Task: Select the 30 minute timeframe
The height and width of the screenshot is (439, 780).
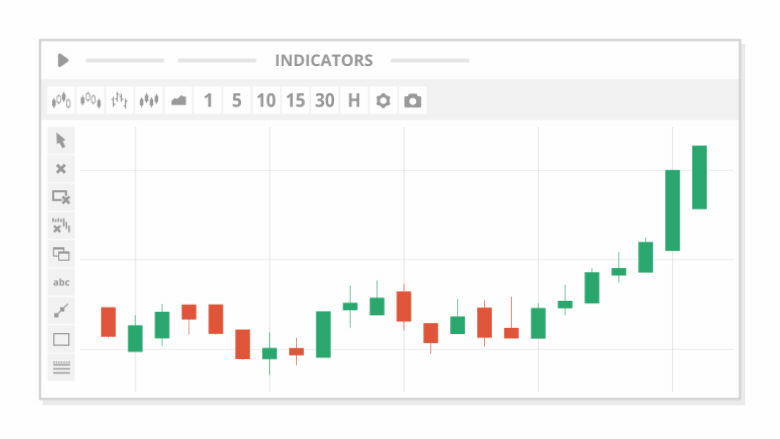Action: pyautogui.click(x=324, y=100)
